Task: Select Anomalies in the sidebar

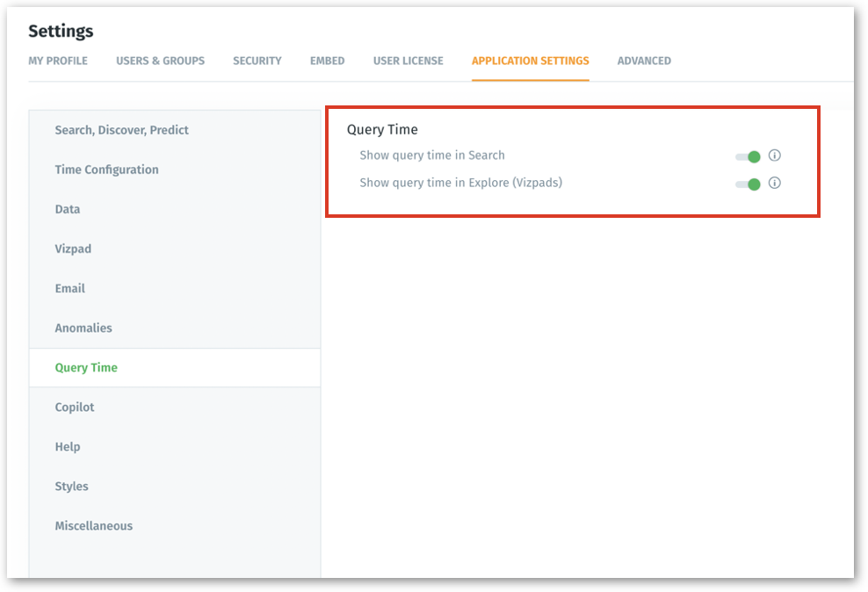Action: 83,328
